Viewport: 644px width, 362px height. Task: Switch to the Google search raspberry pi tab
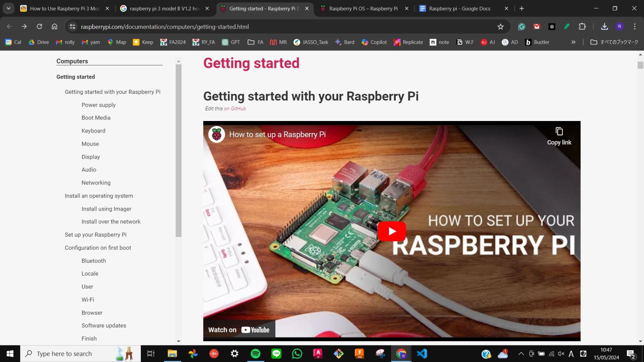pyautogui.click(x=165, y=8)
